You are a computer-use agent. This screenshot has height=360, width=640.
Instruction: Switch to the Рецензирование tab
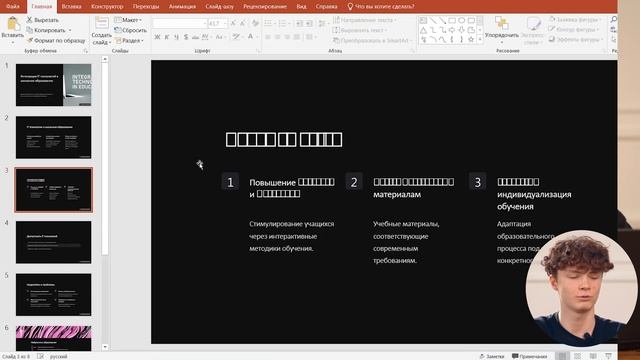click(x=265, y=7)
